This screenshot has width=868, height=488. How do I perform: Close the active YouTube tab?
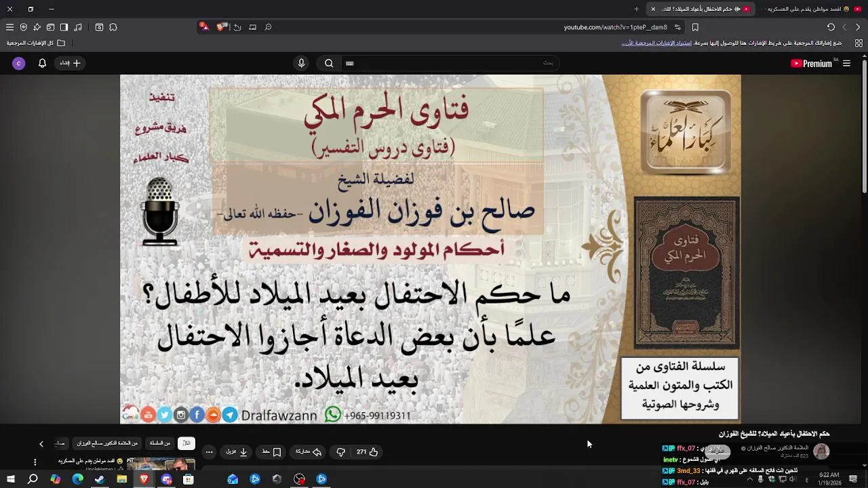click(653, 9)
